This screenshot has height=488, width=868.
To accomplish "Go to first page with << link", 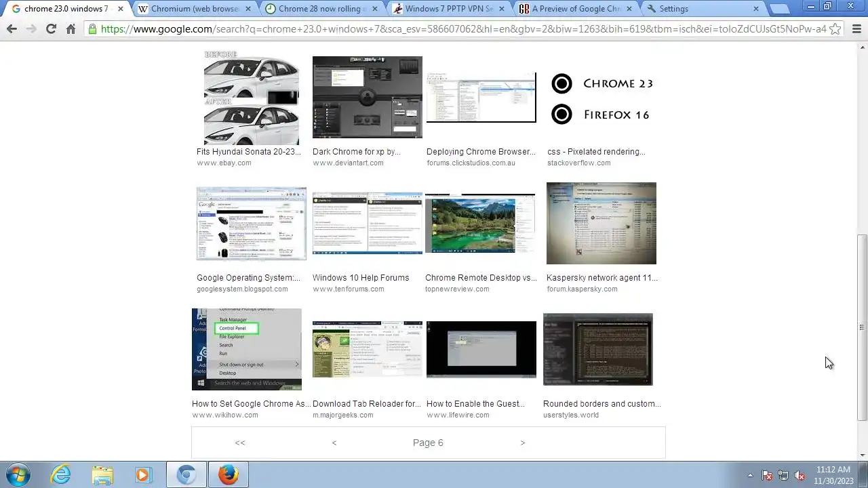I will point(240,443).
